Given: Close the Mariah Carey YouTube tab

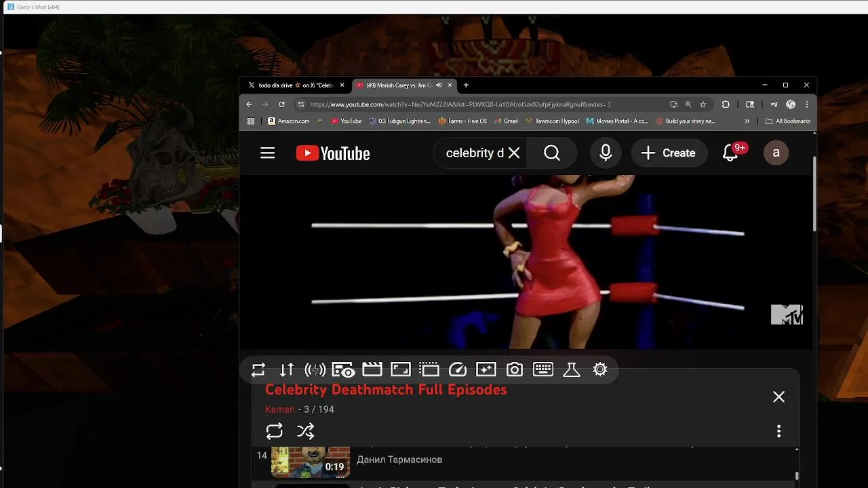Looking at the screenshot, I should (x=450, y=85).
